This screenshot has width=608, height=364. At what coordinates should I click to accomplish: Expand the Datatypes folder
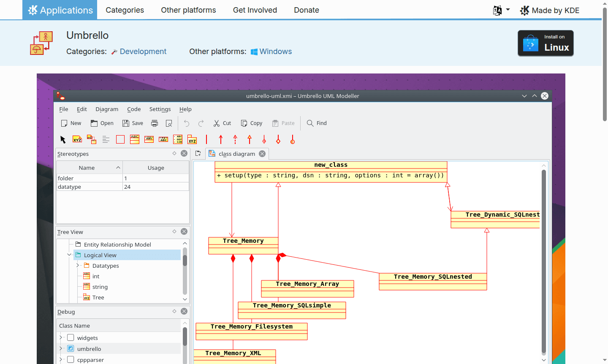pyautogui.click(x=78, y=266)
